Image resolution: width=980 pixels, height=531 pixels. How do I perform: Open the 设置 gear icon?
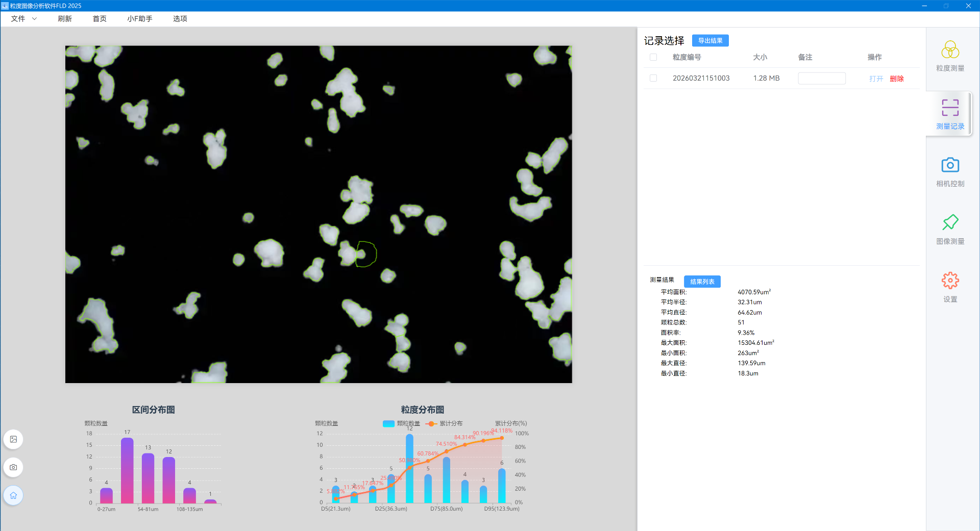tap(950, 281)
